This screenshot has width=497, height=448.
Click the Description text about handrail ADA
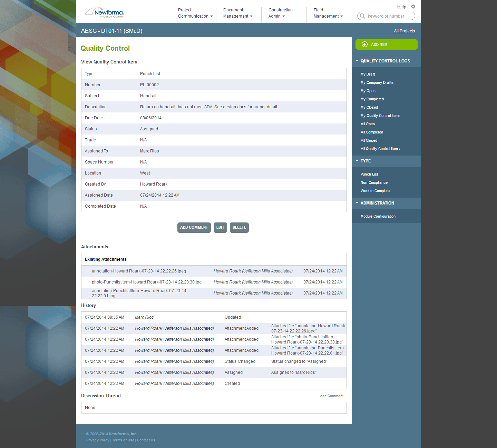click(x=209, y=107)
